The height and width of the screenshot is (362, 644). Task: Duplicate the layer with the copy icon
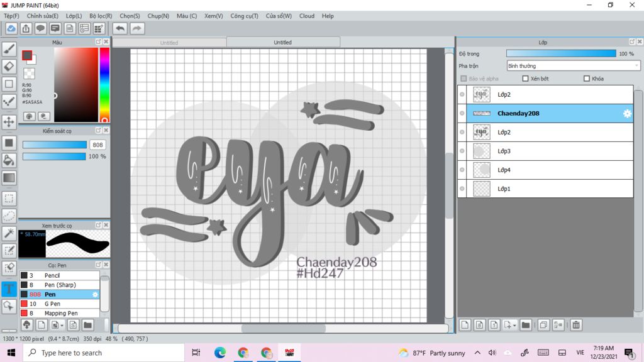(543, 325)
